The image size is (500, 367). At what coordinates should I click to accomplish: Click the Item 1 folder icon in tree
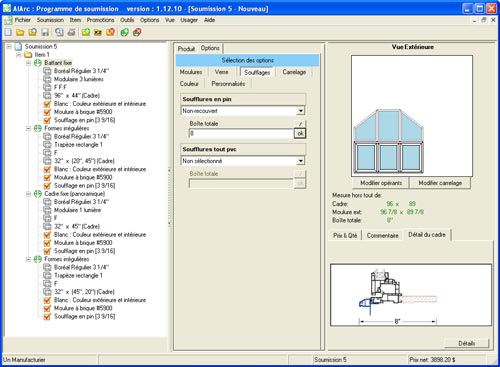point(28,54)
